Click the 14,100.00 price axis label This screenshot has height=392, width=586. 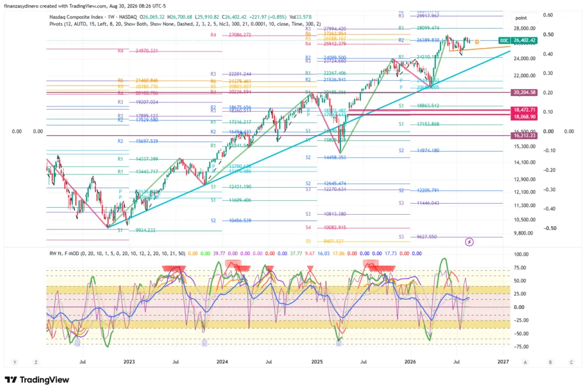[x=524, y=163]
